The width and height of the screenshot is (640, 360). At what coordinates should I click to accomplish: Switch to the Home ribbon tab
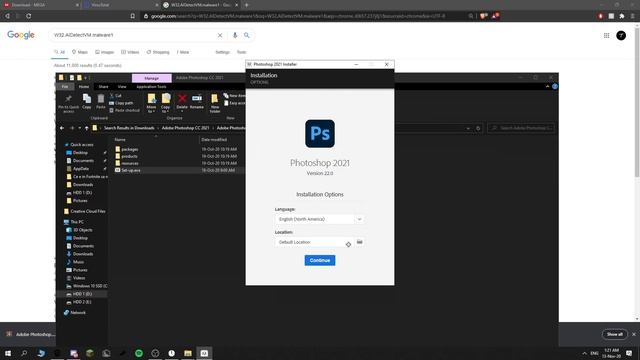pos(84,87)
